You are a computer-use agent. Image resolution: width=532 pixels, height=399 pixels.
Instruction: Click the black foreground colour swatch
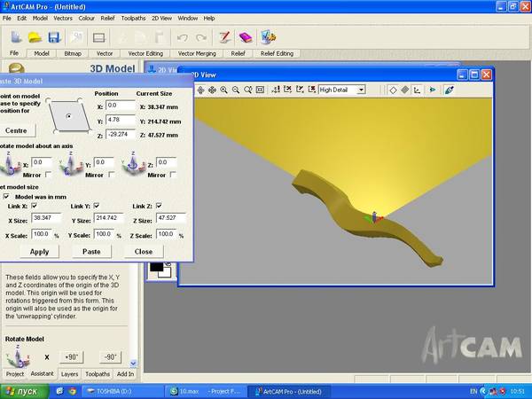[x=156, y=267]
